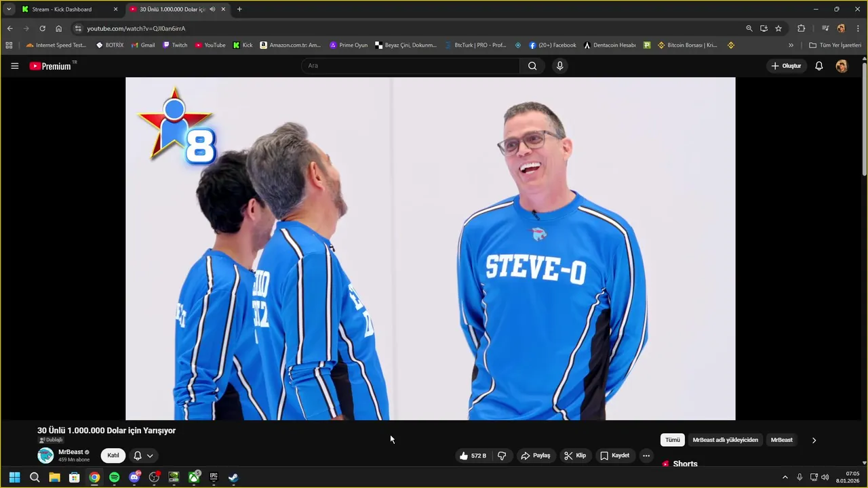This screenshot has height=488, width=868.
Task: Open YouTube account avatar menu
Action: click(x=842, y=66)
